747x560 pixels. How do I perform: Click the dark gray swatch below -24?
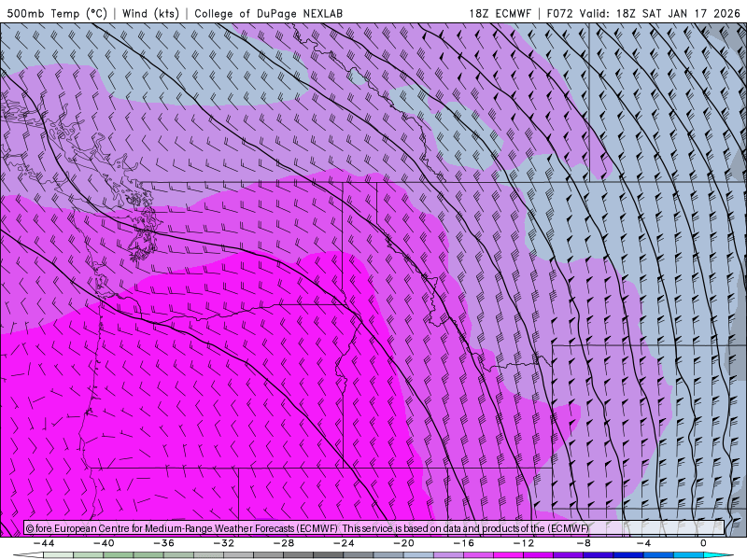[x=329, y=555]
